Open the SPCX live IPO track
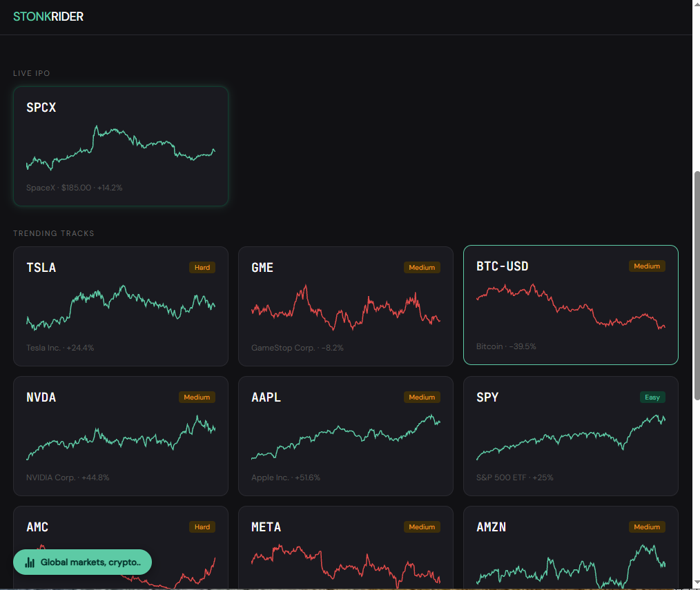 coord(121,146)
